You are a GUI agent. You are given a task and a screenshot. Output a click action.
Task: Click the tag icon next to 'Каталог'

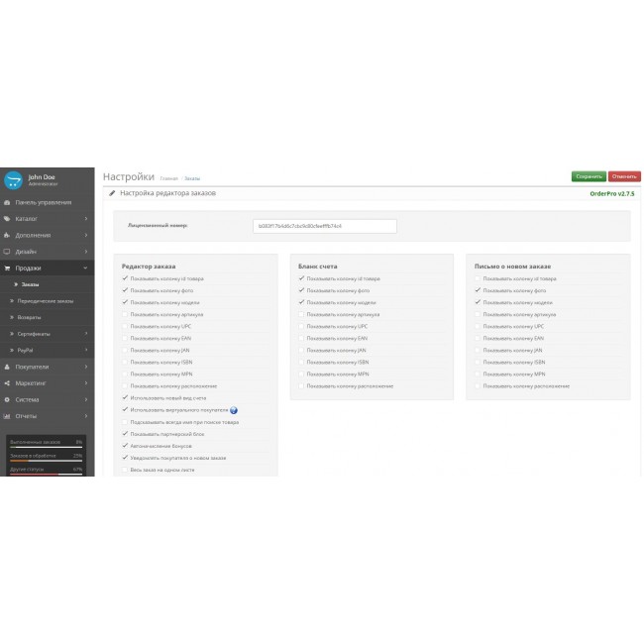tap(7, 219)
